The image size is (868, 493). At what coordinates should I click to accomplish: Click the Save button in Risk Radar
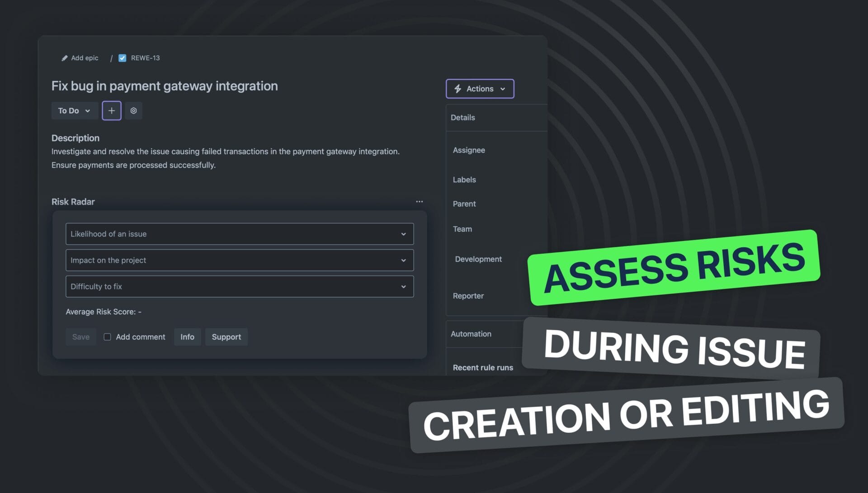(80, 337)
